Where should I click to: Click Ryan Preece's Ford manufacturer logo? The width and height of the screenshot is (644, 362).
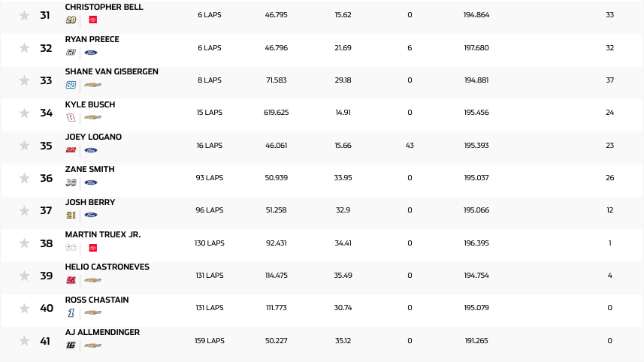[91, 53]
